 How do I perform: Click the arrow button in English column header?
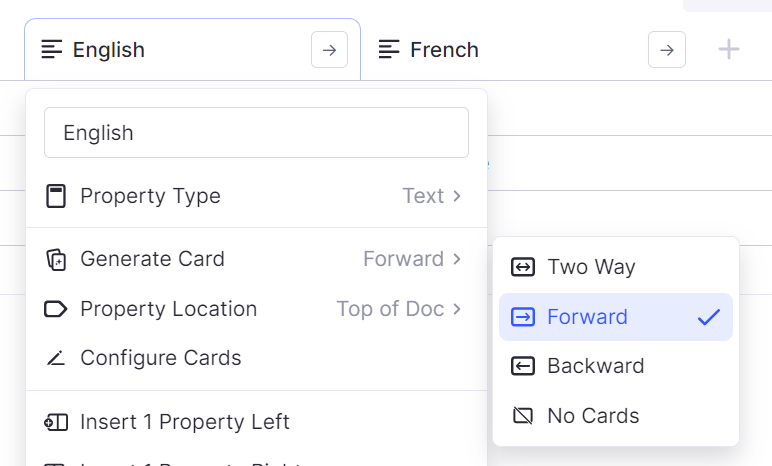[x=329, y=50]
